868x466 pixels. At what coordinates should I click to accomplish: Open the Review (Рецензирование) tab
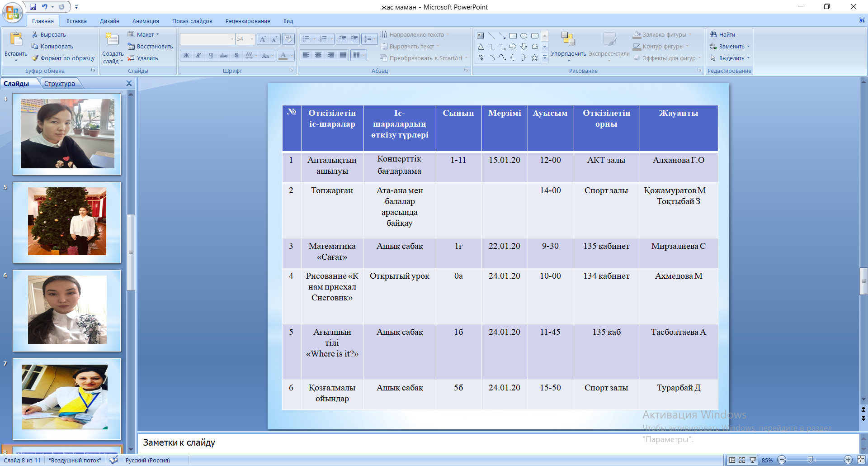(x=248, y=21)
